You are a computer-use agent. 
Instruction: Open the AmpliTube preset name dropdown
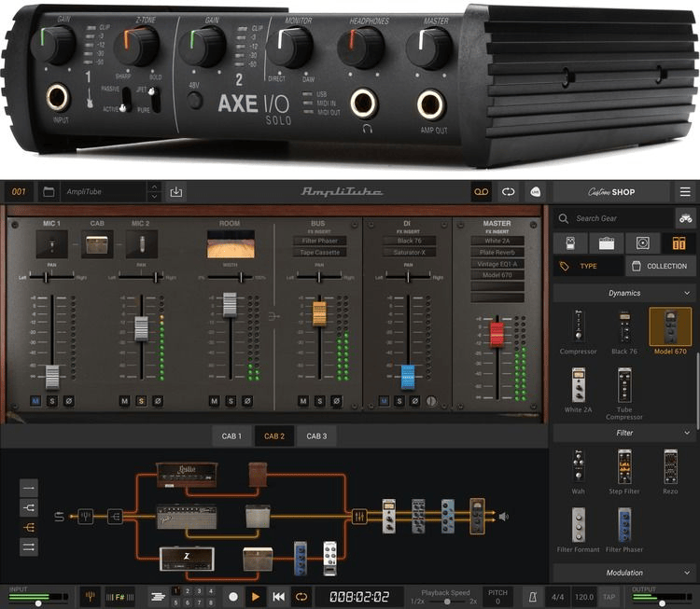104,192
